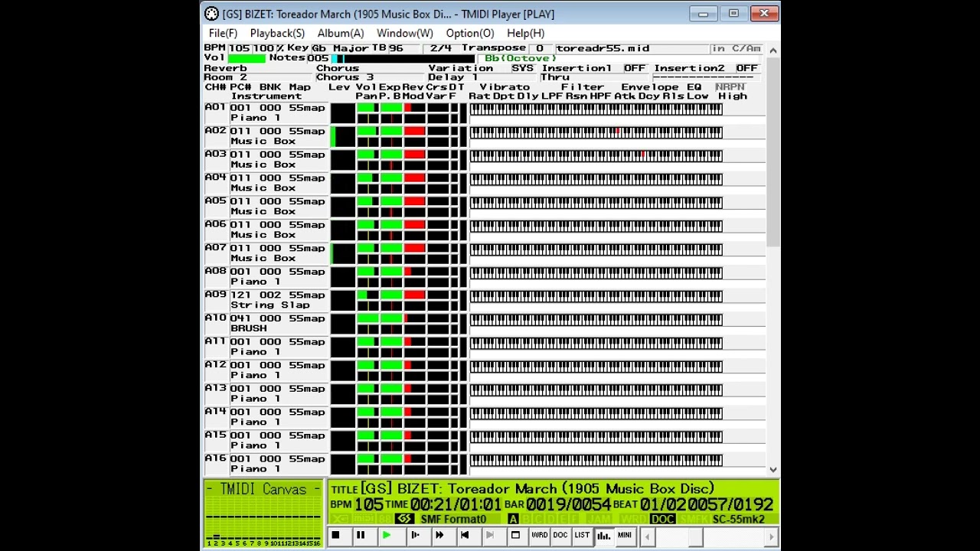Toggle Insertion2 OFF indicator
Viewport: 980px width, 551px height.
[746, 68]
